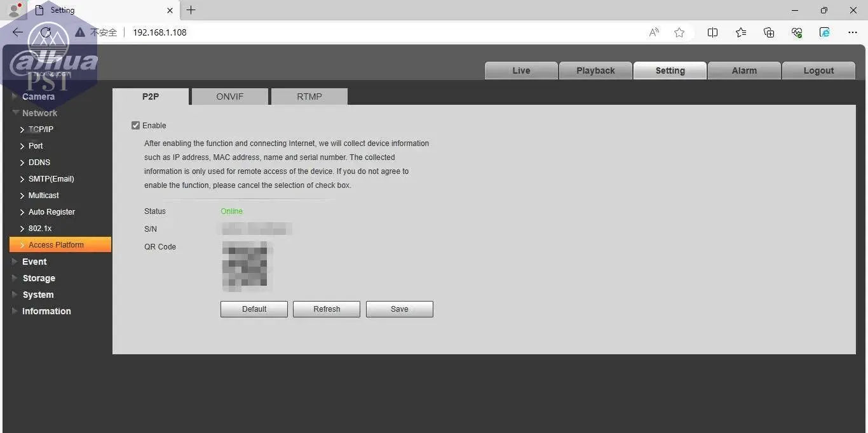Open the Read Aloud icon in address bar
The width and height of the screenshot is (868, 433).
pyautogui.click(x=654, y=32)
